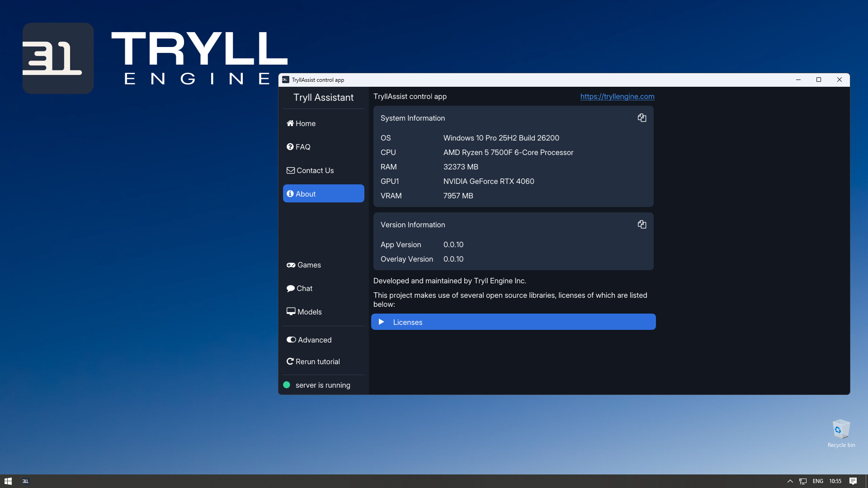The width and height of the screenshot is (868, 488).
Task: Select the RAM value 32373 MB
Action: (x=461, y=167)
